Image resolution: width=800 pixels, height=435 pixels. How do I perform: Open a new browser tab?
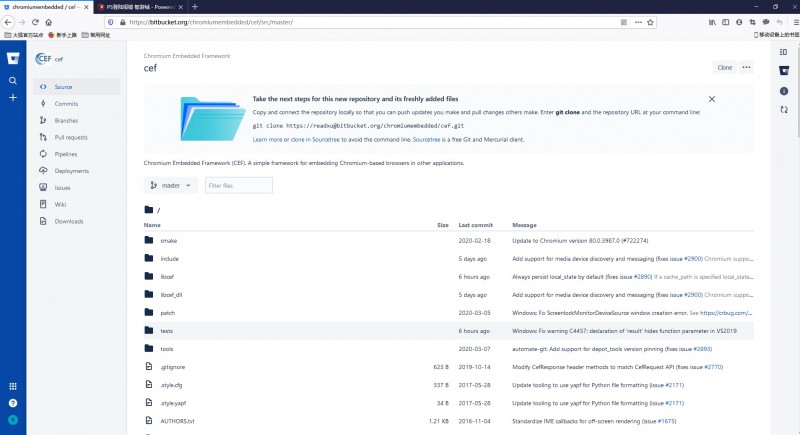tap(222, 6)
